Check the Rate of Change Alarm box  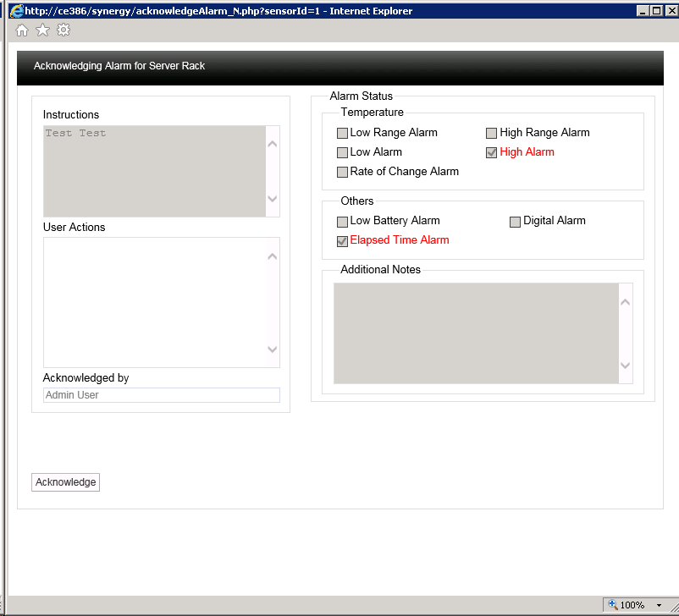(342, 172)
